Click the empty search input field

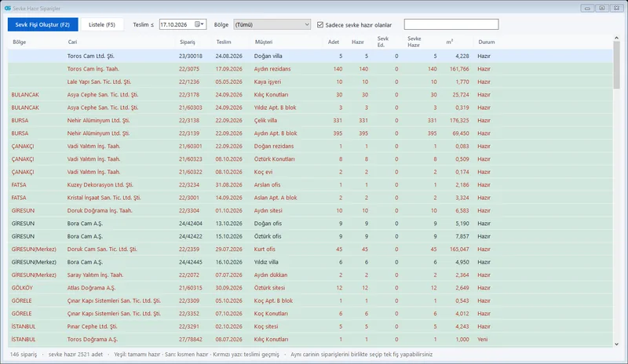tap(451, 24)
